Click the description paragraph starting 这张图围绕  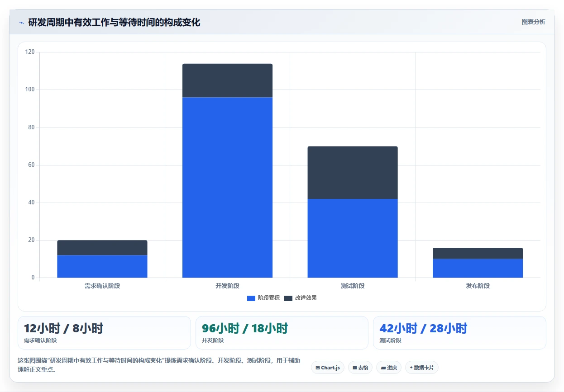(158, 365)
